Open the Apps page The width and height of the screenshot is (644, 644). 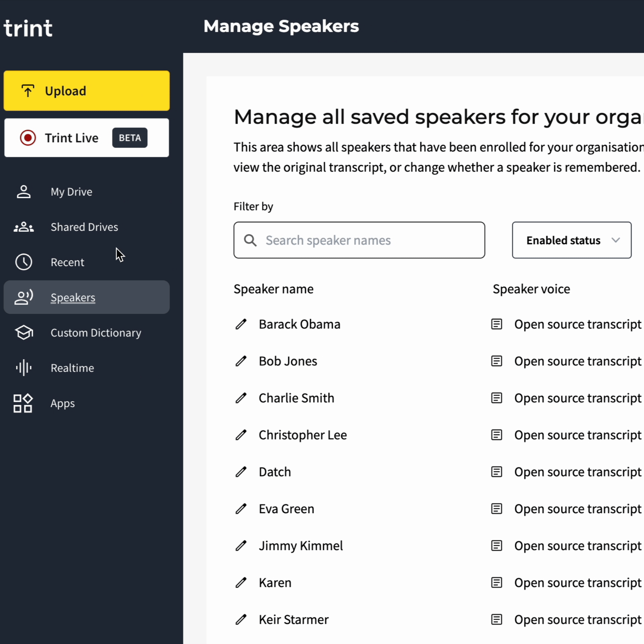coord(62,403)
